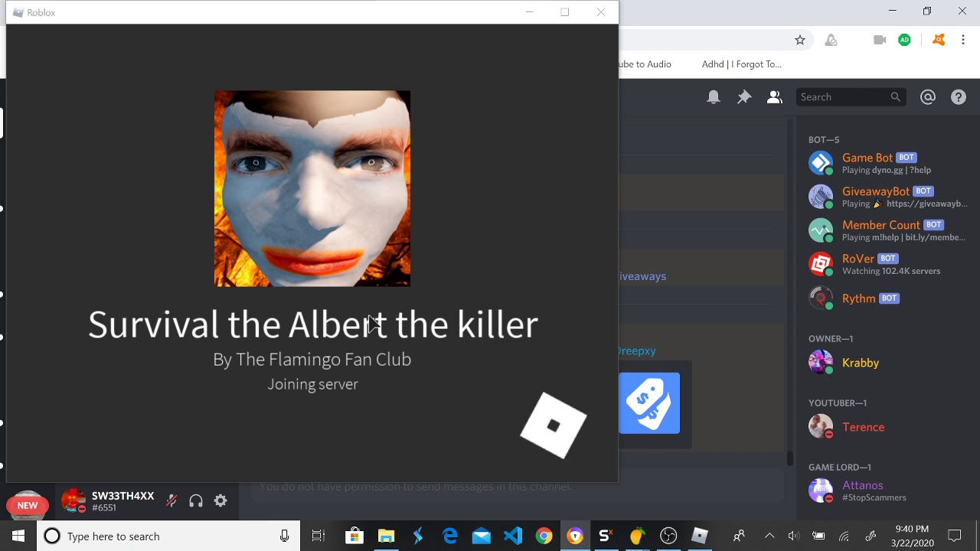Image resolution: width=980 pixels, height=551 pixels.
Task: Open the volume control in tray
Action: pyautogui.click(x=794, y=536)
